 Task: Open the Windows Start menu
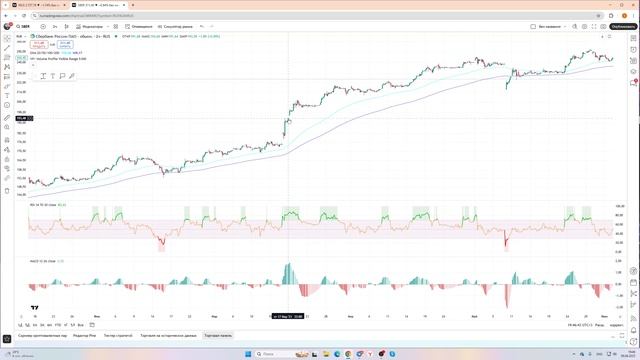(x=248, y=354)
